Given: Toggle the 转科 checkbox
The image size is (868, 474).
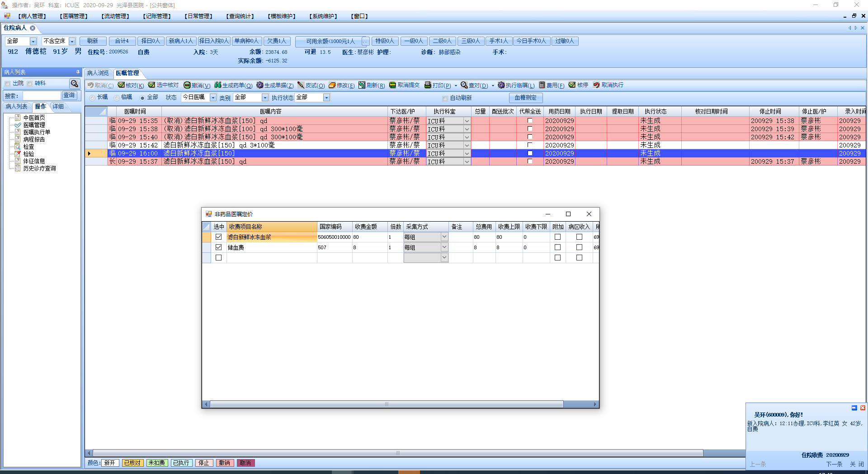Looking at the screenshot, I should pyautogui.click(x=30, y=84).
